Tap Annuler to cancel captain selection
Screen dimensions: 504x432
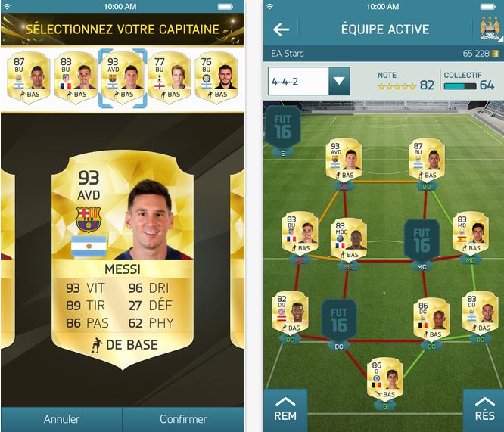click(61, 419)
